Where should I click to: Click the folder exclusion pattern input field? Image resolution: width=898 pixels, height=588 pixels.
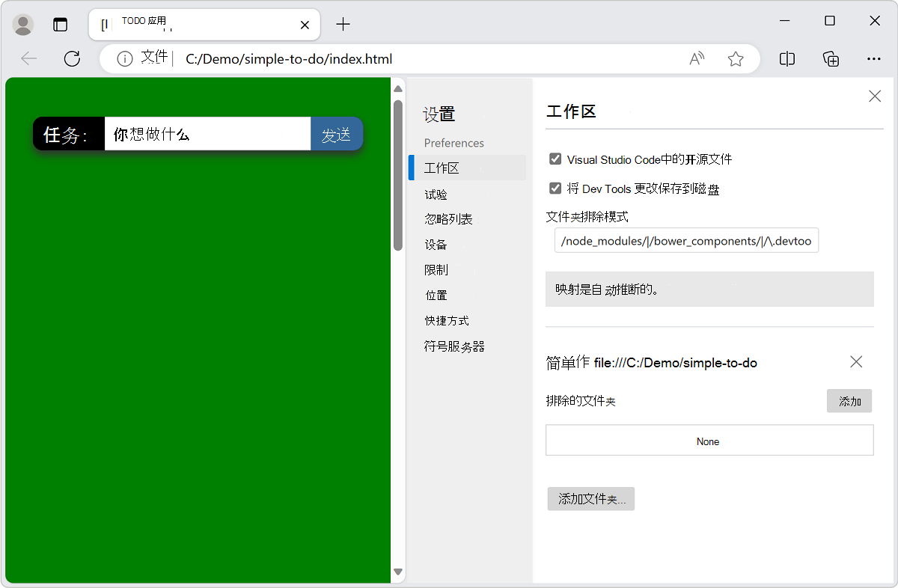(685, 240)
